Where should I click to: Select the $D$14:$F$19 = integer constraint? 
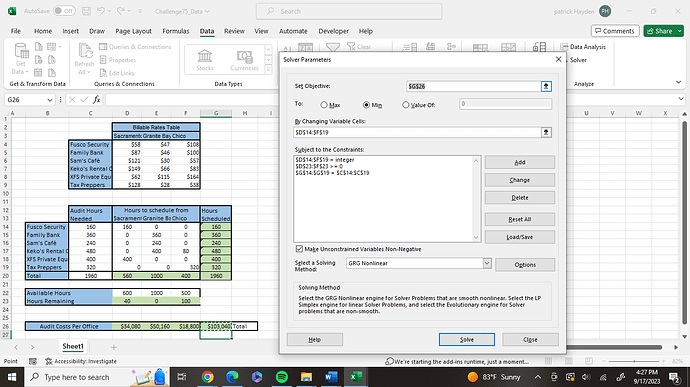point(325,160)
